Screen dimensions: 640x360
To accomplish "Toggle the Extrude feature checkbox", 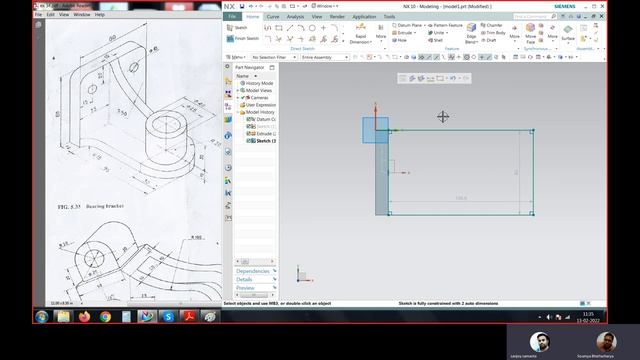I will pos(249,133).
